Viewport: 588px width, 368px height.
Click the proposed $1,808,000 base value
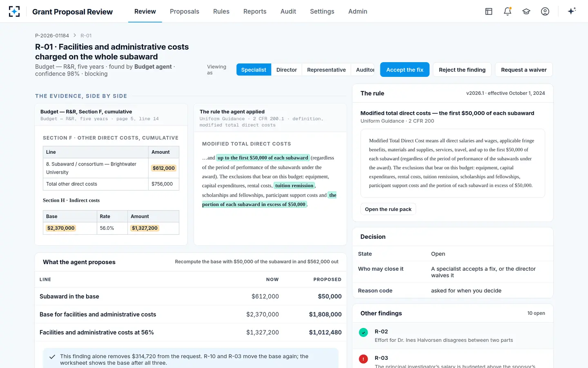(325, 314)
